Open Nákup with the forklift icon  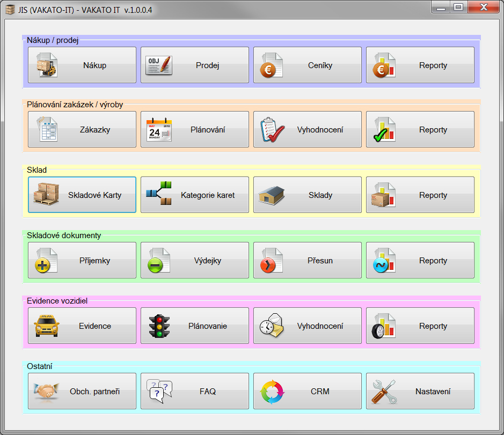click(x=82, y=65)
